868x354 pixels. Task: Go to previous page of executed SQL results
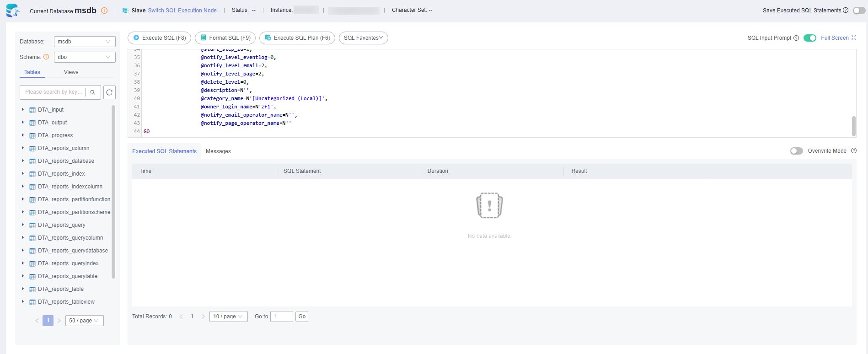[x=181, y=316]
